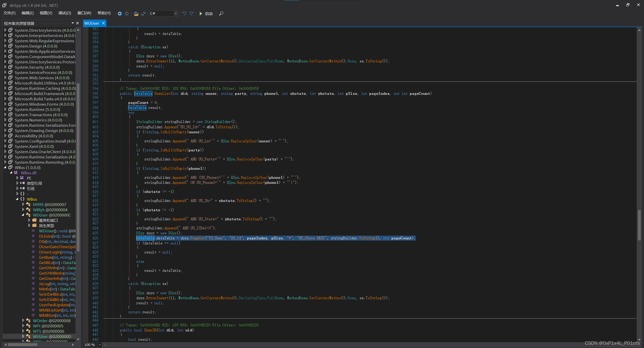Click ReplaceSpChar call on line 405
Image resolution: width=644 pixels, height=348 pixels.
[x=244, y=141]
